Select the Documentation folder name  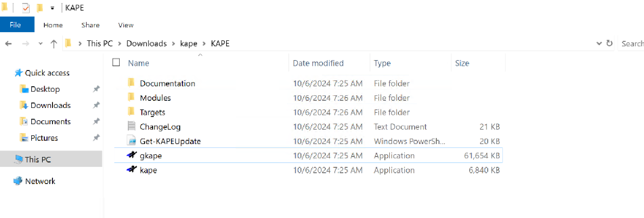168,83
